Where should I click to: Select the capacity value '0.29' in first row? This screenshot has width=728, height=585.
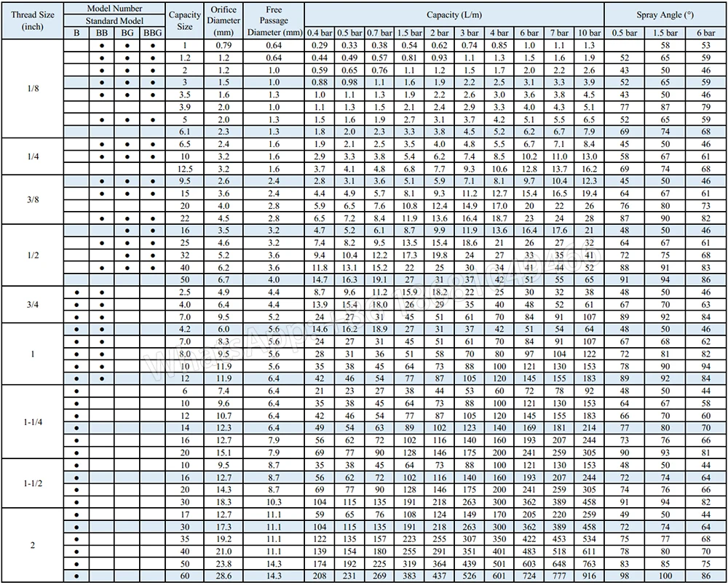(320, 45)
